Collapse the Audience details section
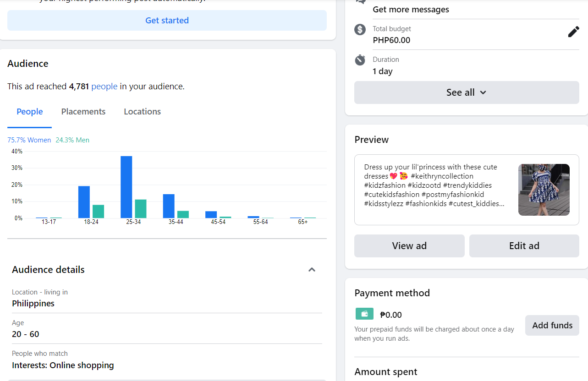Image resolution: width=588 pixels, height=381 pixels. (312, 270)
